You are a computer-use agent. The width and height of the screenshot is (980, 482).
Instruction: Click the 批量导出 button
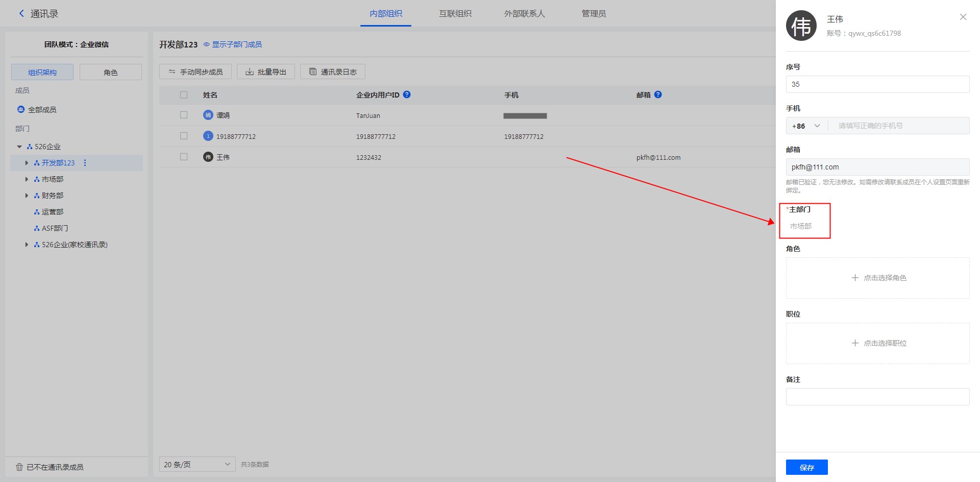[x=265, y=72]
